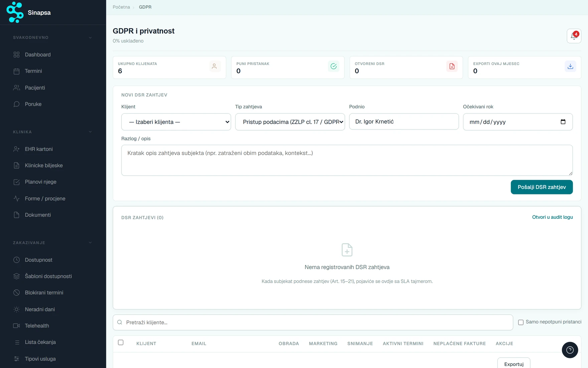Click the Klinicke biljeske document icon
This screenshot has height=368, width=588.
click(x=16, y=165)
